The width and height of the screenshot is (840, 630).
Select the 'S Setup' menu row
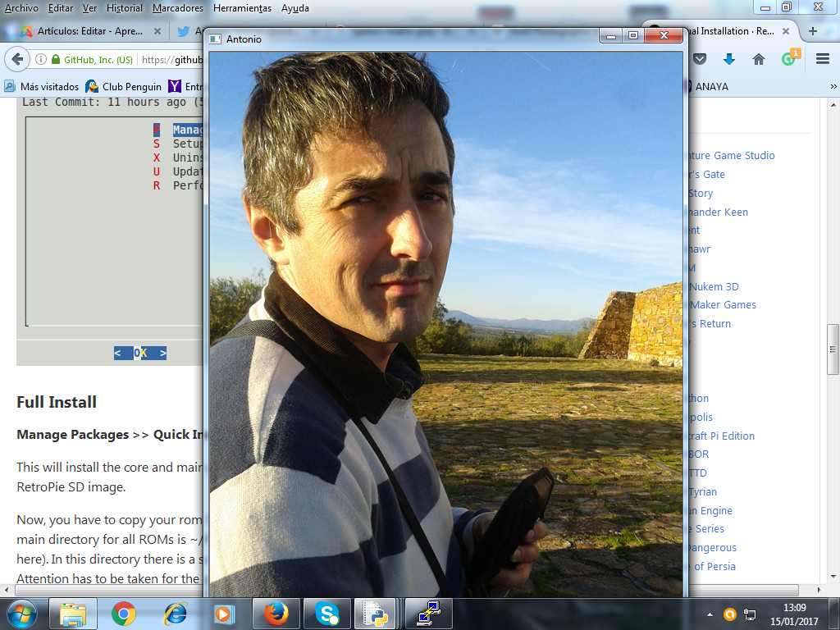[x=178, y=144]
